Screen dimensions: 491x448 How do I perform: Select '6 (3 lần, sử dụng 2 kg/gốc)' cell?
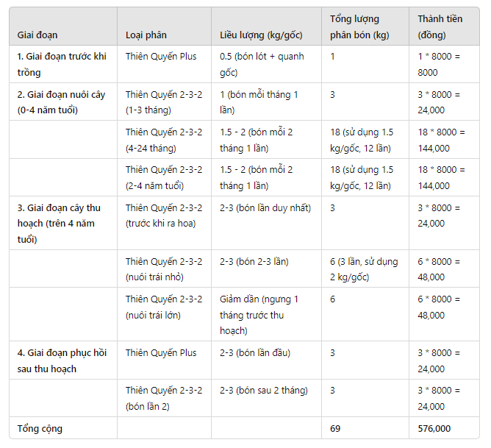pyautogui.click(x=365, y=269)
